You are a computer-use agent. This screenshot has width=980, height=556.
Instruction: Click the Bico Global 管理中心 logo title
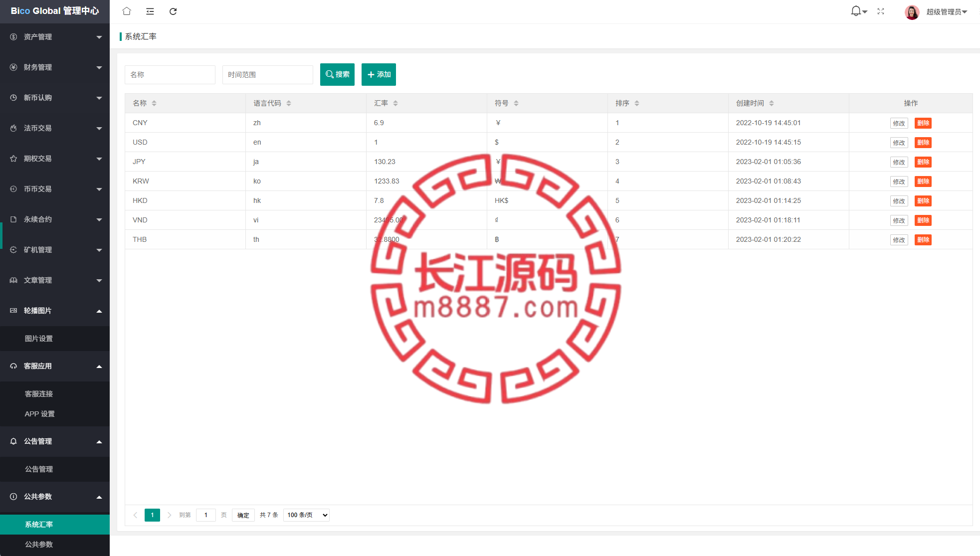click(x=55, y=11)
